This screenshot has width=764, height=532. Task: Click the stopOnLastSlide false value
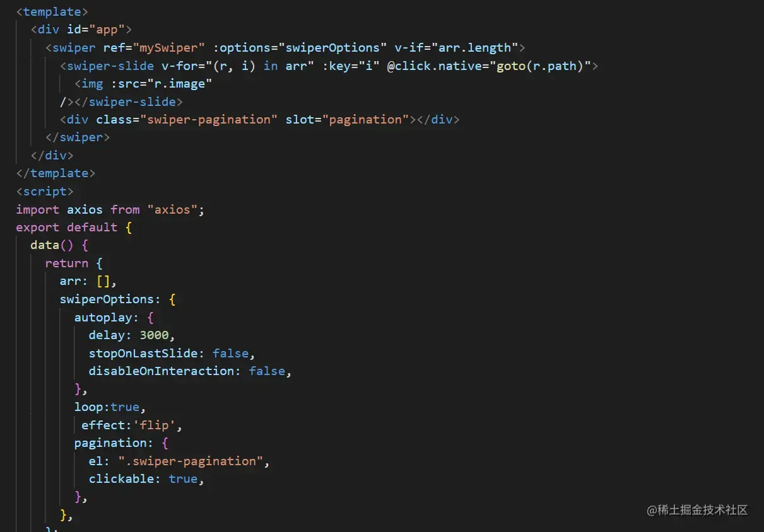click(x=230, y=353)
